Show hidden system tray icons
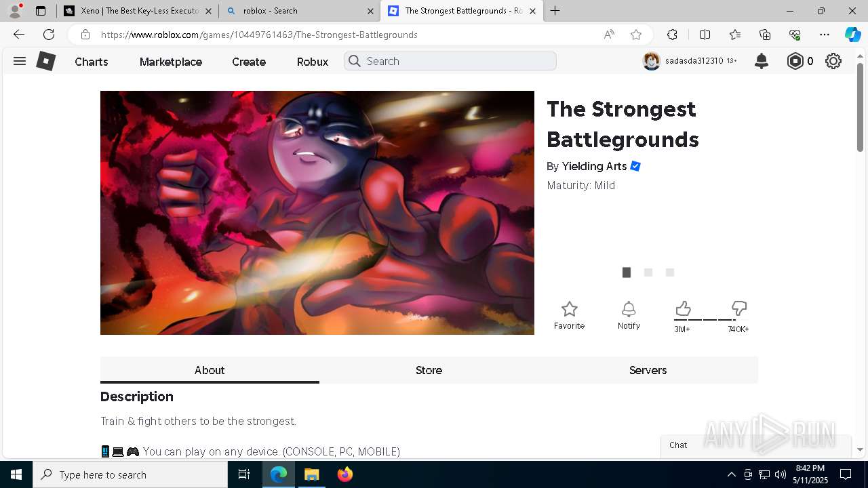This screenshot has width=868, height=488. click(x=731, y=474)
